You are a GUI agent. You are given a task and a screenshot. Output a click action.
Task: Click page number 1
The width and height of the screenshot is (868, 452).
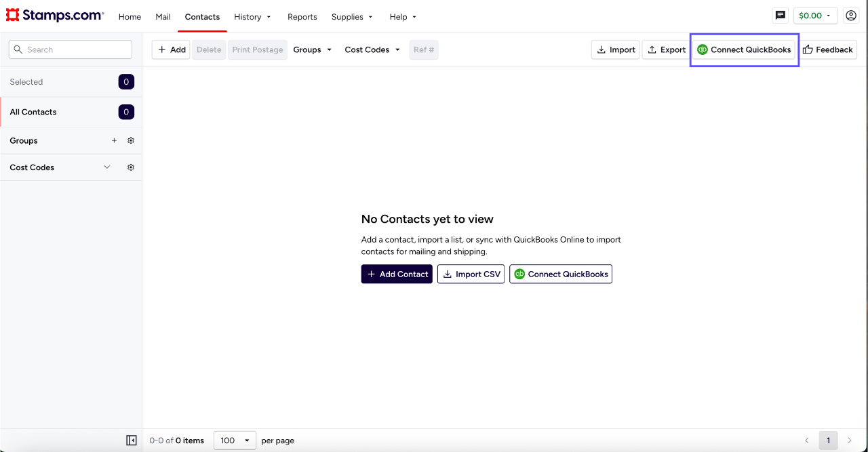coord(828,440)
